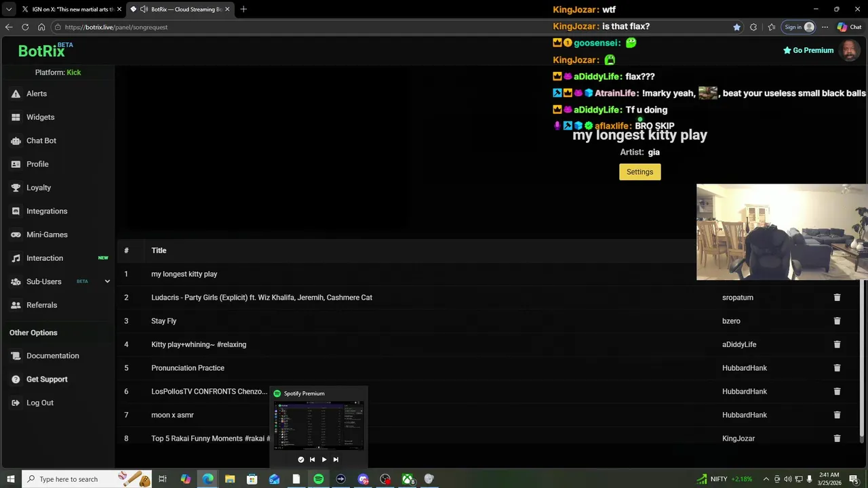Open a new browser tab
The image size is (868, 488).
(x=243, y=9)
